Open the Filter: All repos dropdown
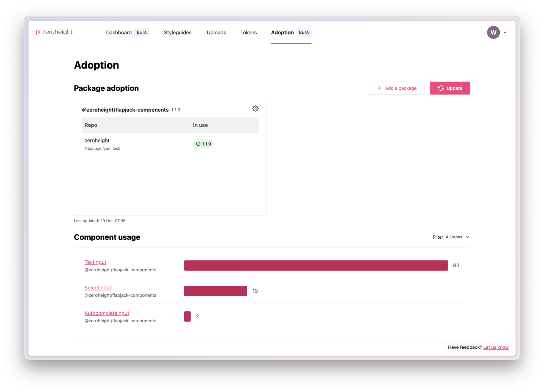 tap(451, 237)
